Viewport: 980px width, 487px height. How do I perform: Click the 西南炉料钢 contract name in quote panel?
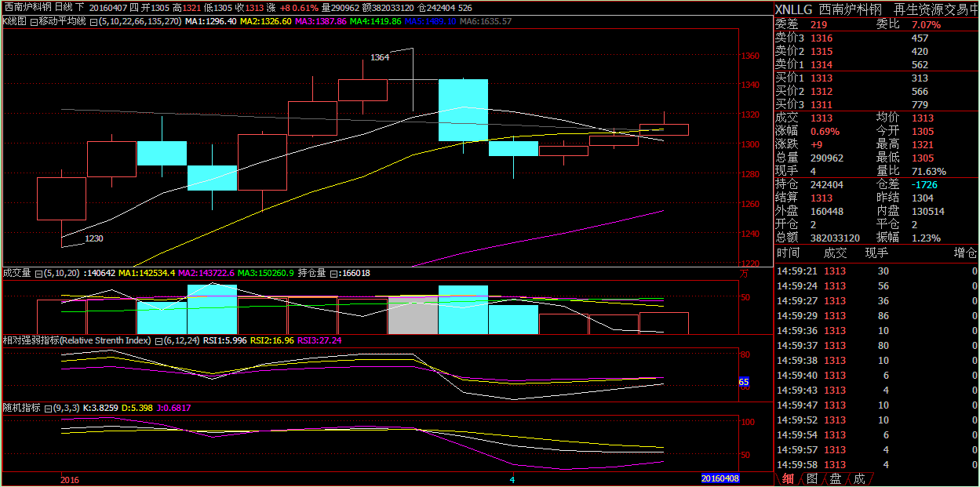point(850,9)
